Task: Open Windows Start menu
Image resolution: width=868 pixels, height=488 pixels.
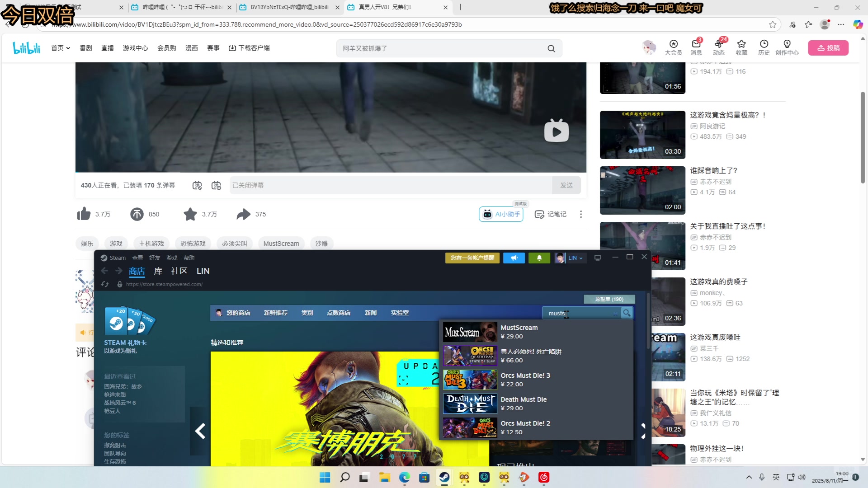Action: tap(325, 477)
